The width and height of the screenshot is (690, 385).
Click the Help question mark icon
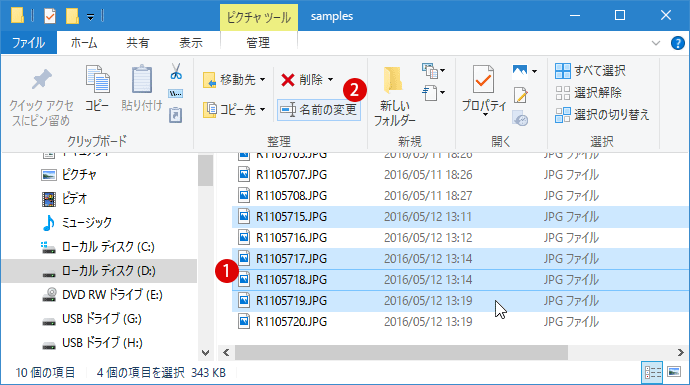[678, 43]
